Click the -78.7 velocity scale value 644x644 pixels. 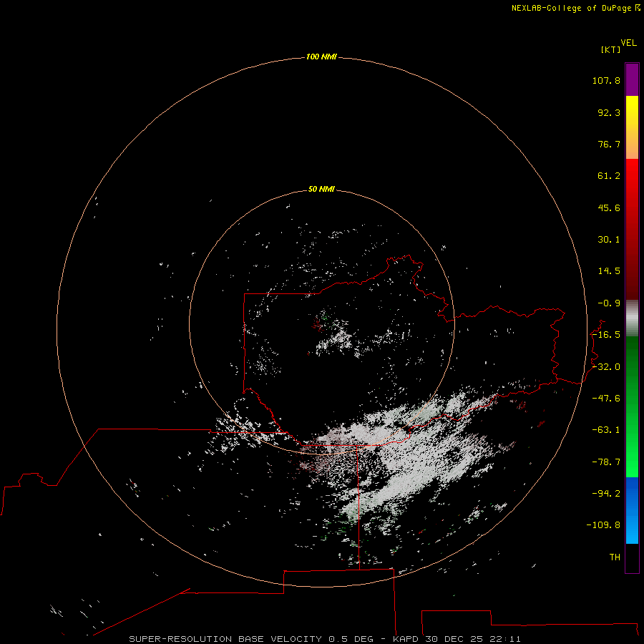tap(606, 462)
